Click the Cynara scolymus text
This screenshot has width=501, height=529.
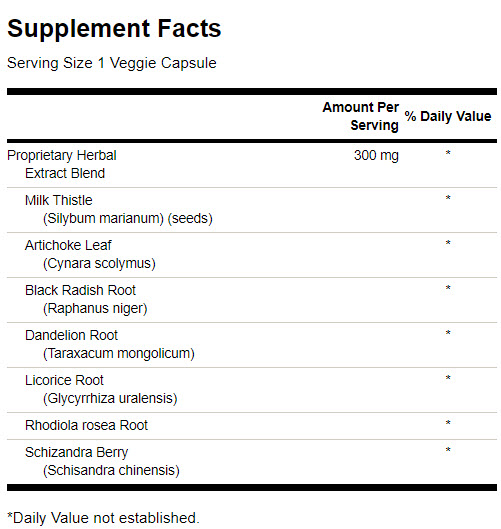(99, 263)
